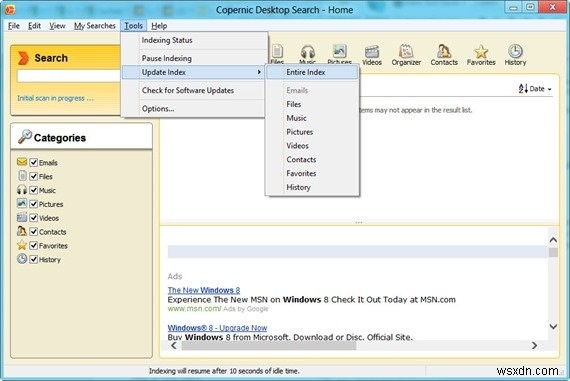Close the open Tools menu
The image size is (570, 381).
pyautogui.click(x=133, y=26)
